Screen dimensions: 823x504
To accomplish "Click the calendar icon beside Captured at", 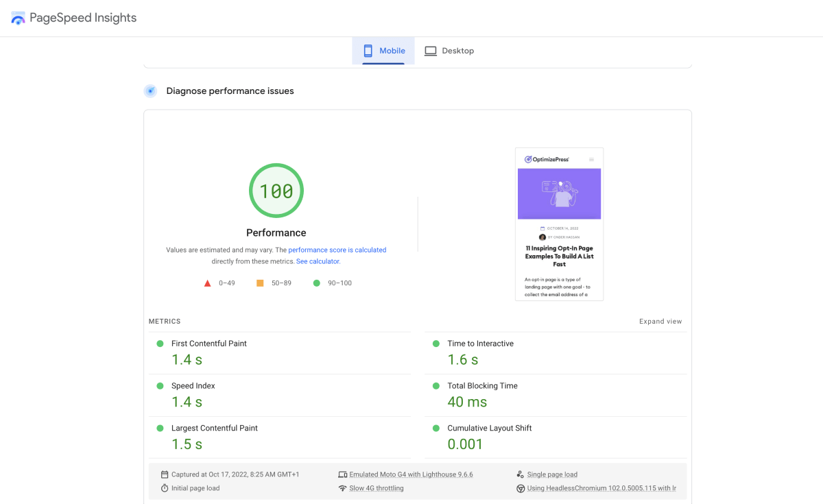I will click(x=165, y=475).
